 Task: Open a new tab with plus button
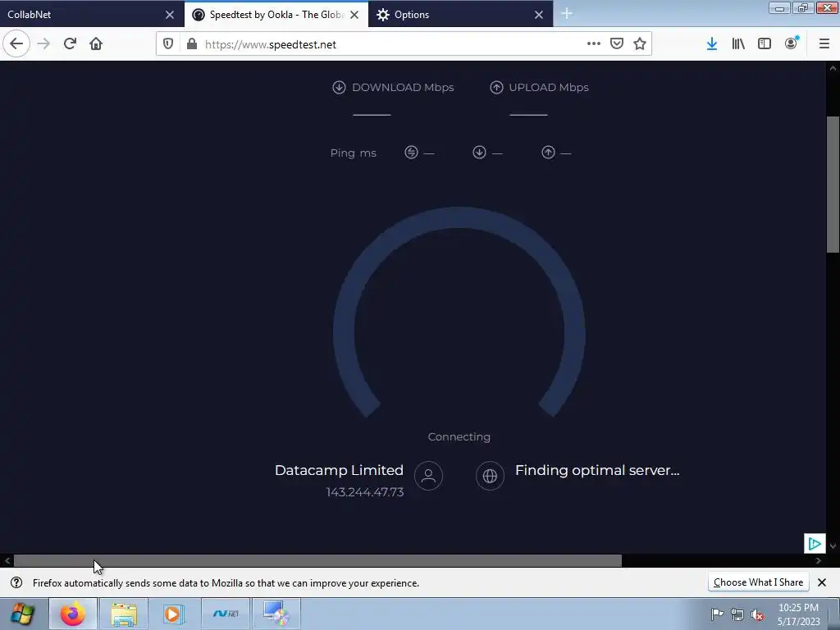coord(567,14)
